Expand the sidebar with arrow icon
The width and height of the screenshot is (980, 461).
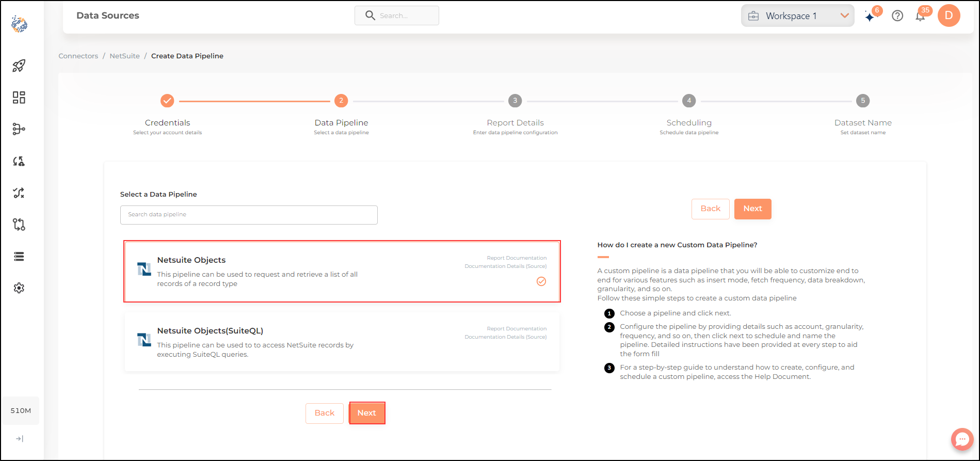[20, 439]
